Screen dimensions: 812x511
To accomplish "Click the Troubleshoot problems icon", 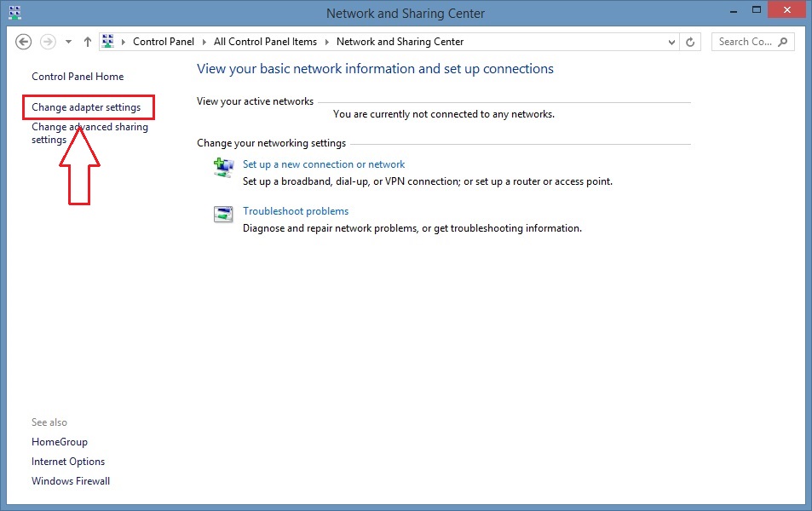I will [223, 215].
